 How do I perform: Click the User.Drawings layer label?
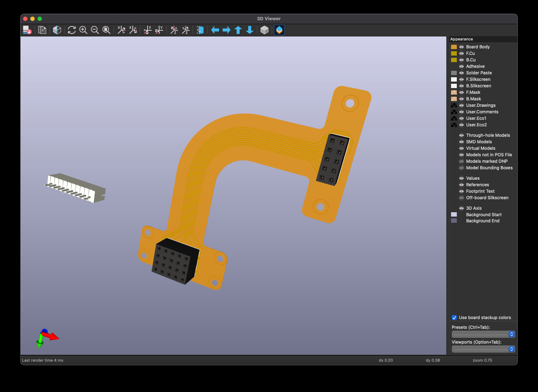pyautogui.click(x=481, y=105)
